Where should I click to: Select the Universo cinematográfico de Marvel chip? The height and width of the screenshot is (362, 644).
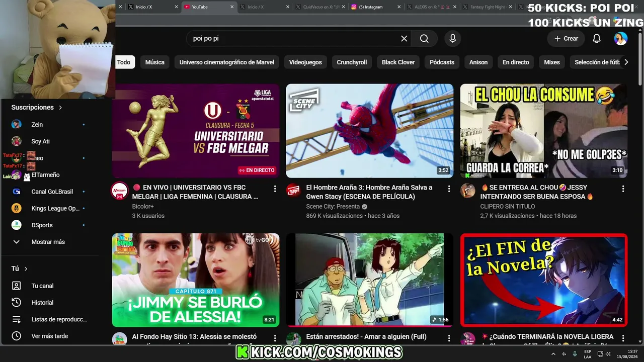[227, 62]
